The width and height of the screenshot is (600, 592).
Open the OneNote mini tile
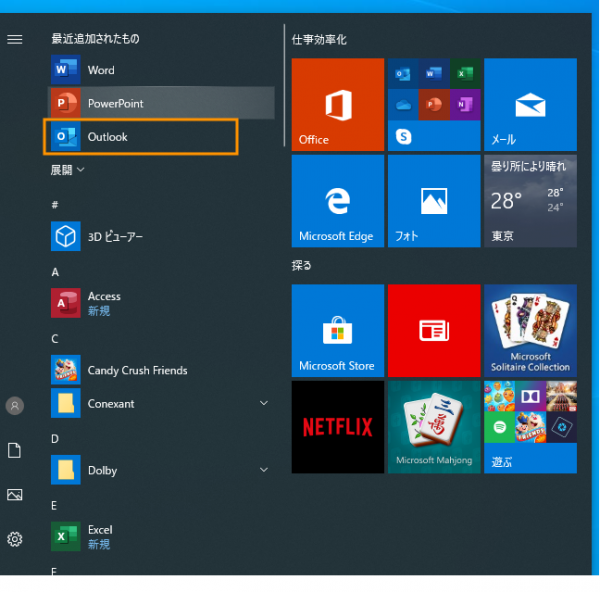[465, 104]
